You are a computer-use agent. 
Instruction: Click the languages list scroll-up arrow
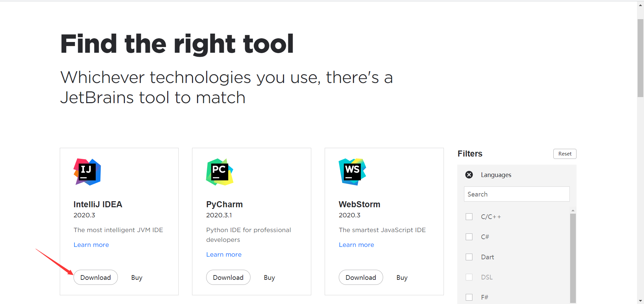(573, 211)
